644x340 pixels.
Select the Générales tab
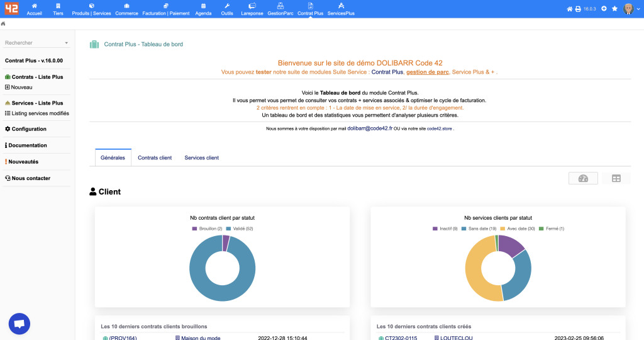pos(113,157)
